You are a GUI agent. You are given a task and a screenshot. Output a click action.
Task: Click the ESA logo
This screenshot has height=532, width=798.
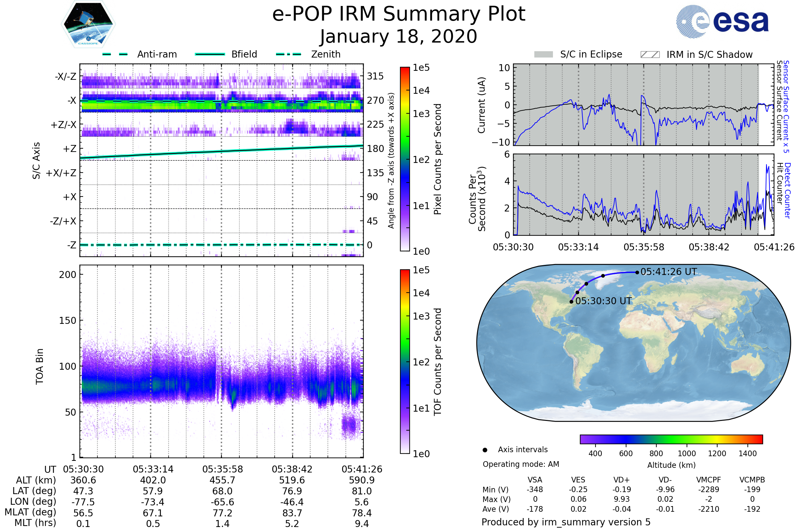[723, 22]
